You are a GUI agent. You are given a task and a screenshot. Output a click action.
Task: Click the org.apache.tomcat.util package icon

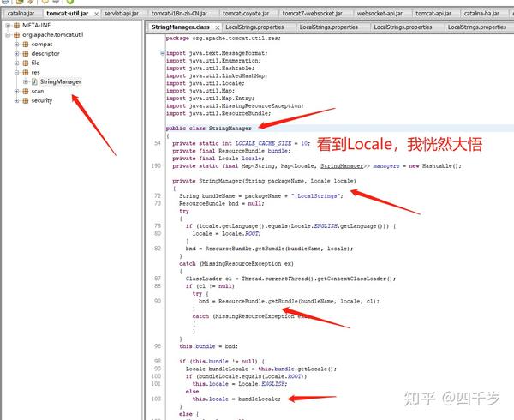(17, 35)
